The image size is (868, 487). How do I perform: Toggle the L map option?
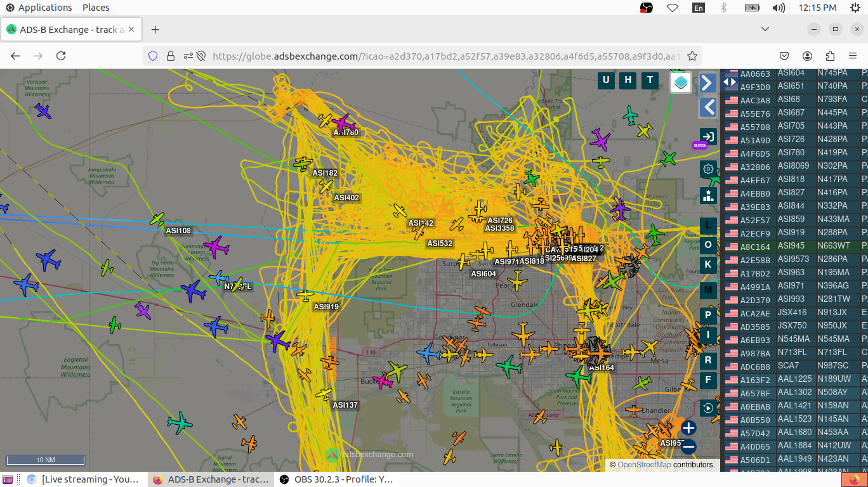[708, 226]
